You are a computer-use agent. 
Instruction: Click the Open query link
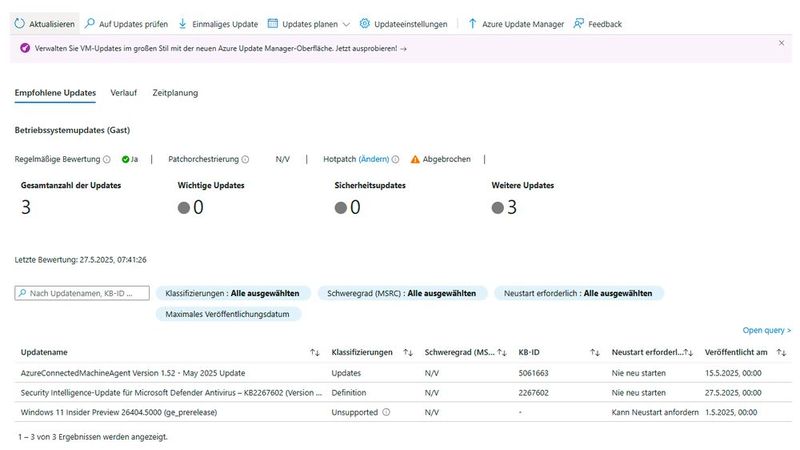766,330
